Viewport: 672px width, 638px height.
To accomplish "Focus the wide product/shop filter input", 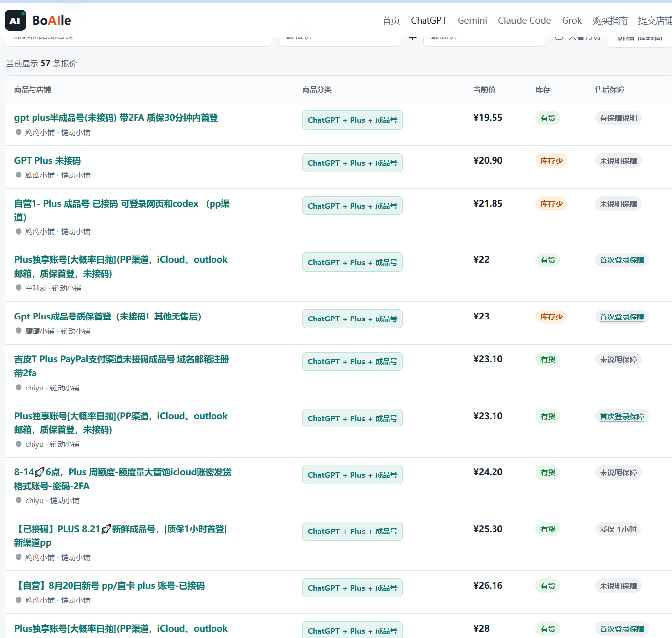I will click(139, 40).
